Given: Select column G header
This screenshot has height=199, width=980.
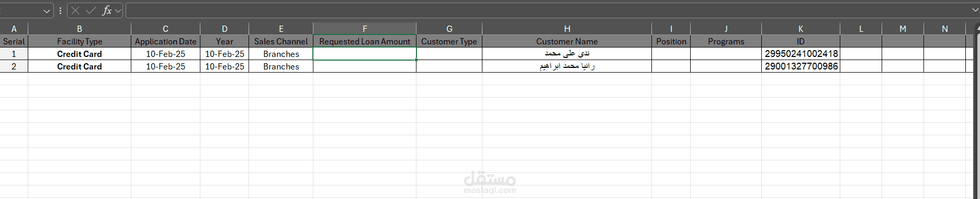Looking at the screenshot, I should point(449,29).
